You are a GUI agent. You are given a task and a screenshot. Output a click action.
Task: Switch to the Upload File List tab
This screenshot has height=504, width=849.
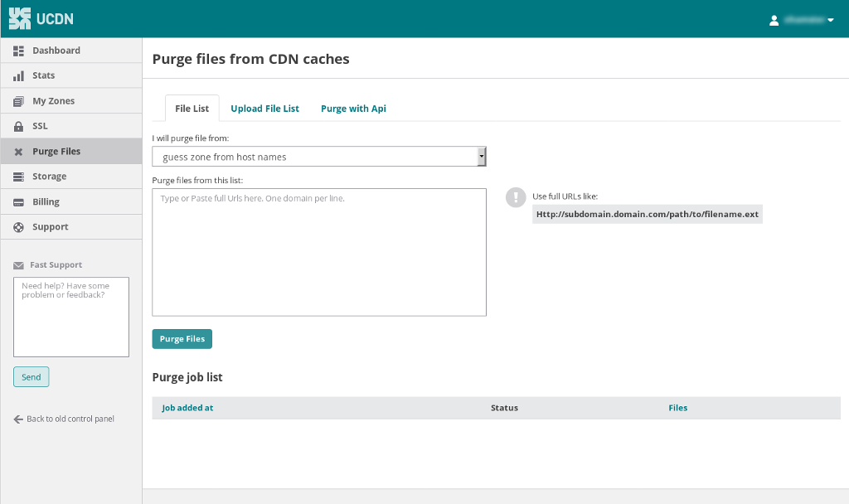pos(264,109)
